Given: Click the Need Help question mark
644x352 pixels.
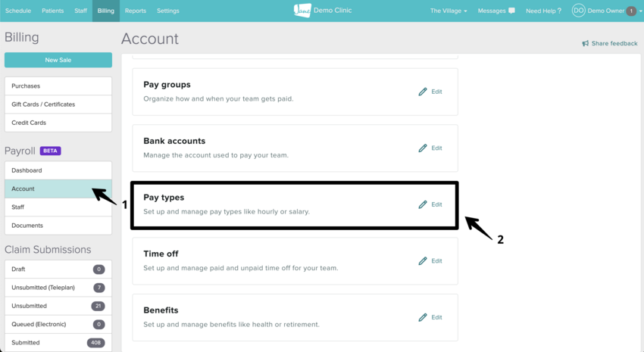Looking at the screenshot, I should pyautogui.click(x=559, y=11).
